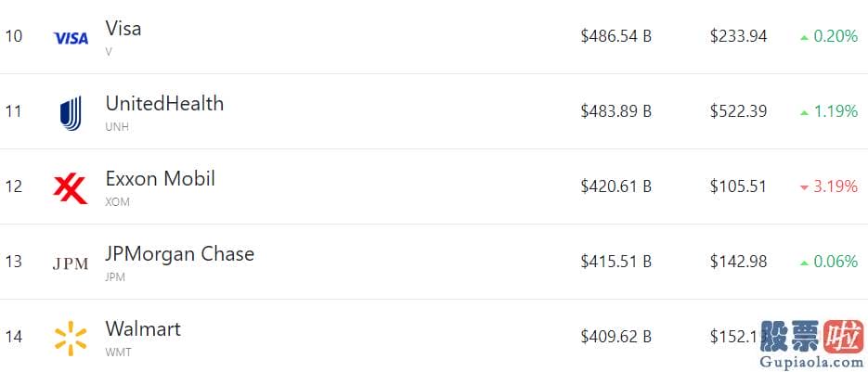Click Exxon Mobil's red down-arrow indicator

click(804, 187)
